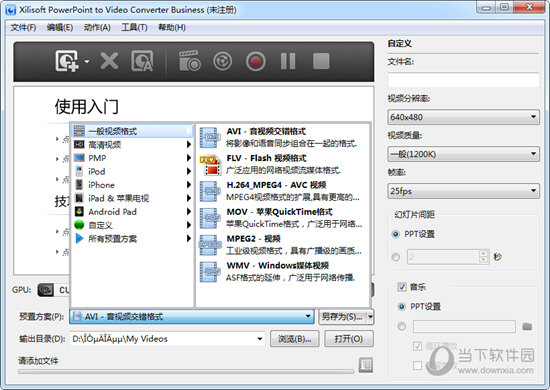550x390 pixels.
Task: Choose AVI - 音视频交错格式 format
Action: [x=282, y=137]
